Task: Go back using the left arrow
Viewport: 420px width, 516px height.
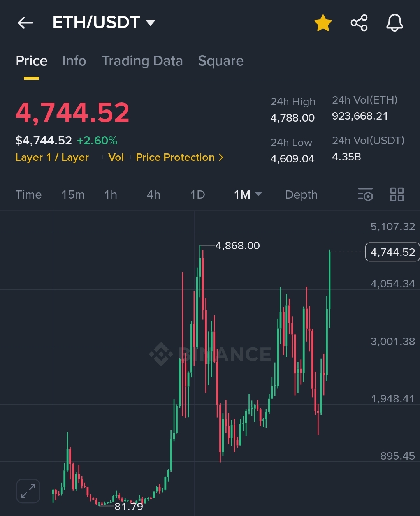Action: pos(25,23)
